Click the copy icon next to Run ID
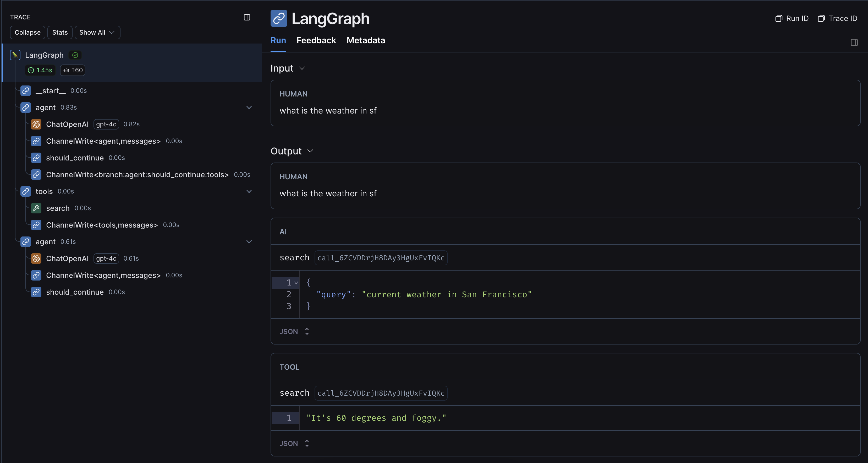Viewport: 868px width, 463px height. [778, 19]
